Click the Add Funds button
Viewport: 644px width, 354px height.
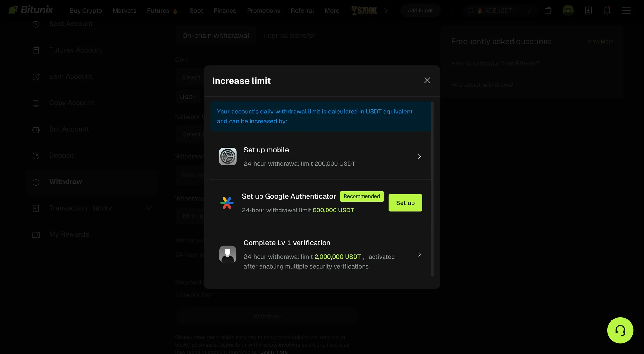point(421,11)
